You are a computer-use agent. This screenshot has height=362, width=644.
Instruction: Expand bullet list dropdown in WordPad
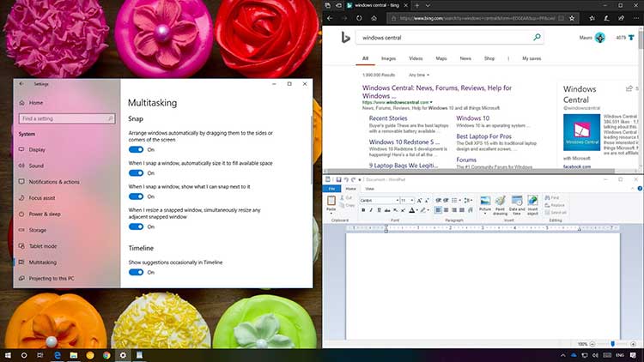459,200
